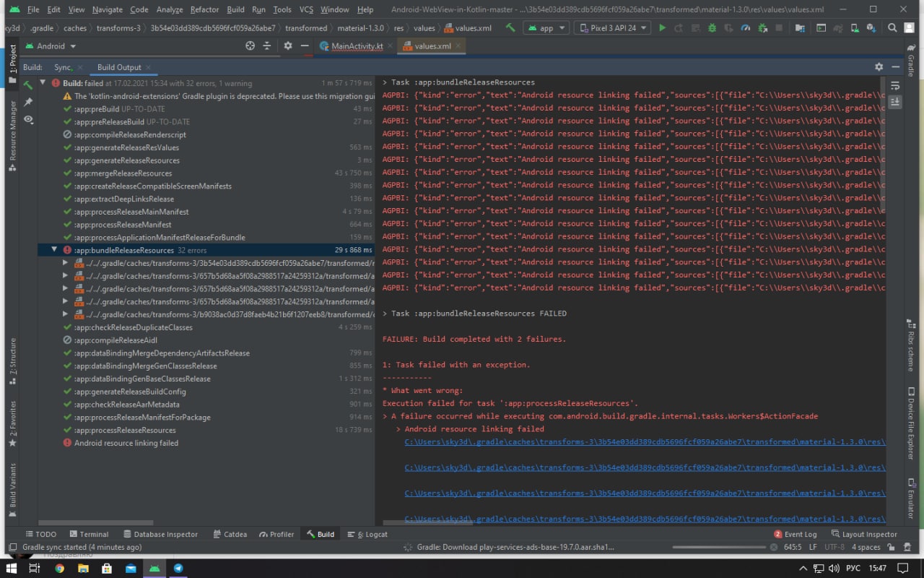Open build view options eye icon

pos(28,119)
